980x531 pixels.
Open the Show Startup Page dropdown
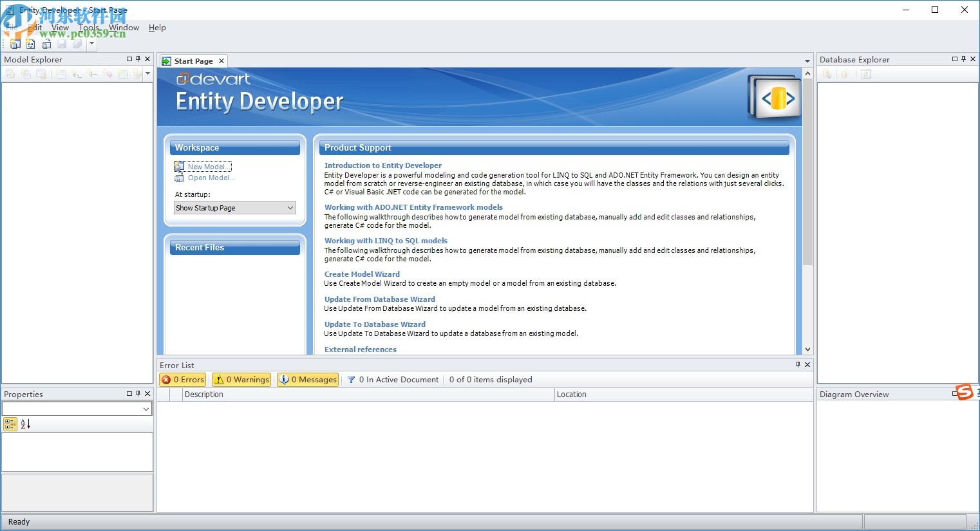(290, 207)
